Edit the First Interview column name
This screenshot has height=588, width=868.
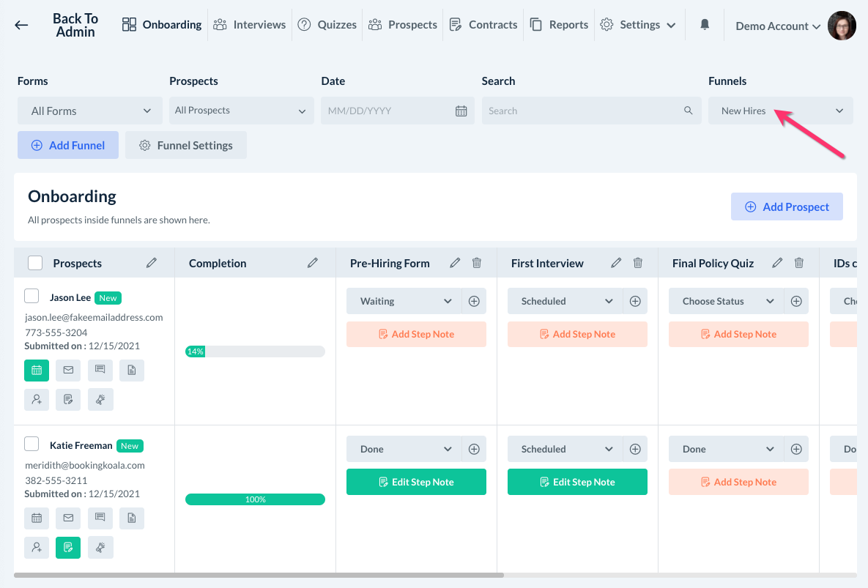(x=616, y=263)
